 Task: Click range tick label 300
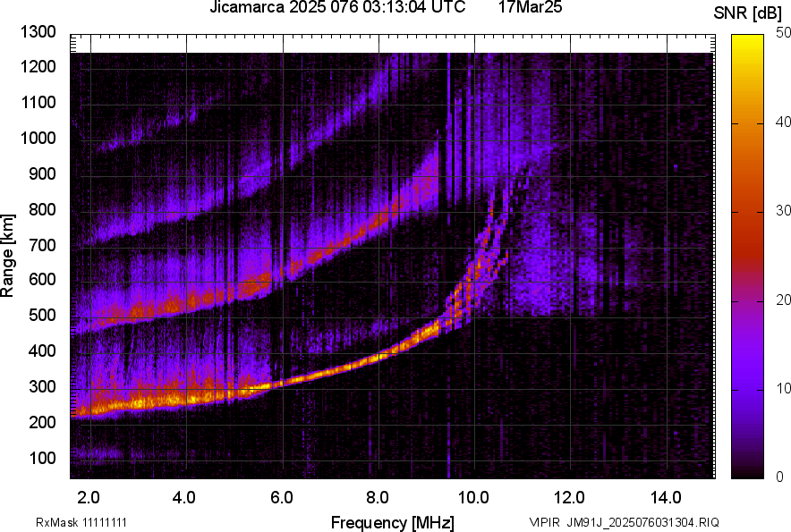42,387
